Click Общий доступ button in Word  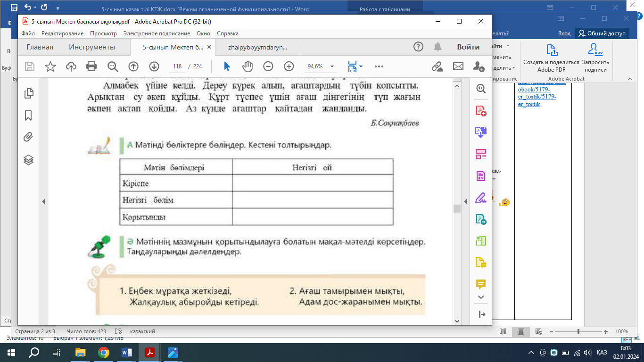tap(603, 33)
